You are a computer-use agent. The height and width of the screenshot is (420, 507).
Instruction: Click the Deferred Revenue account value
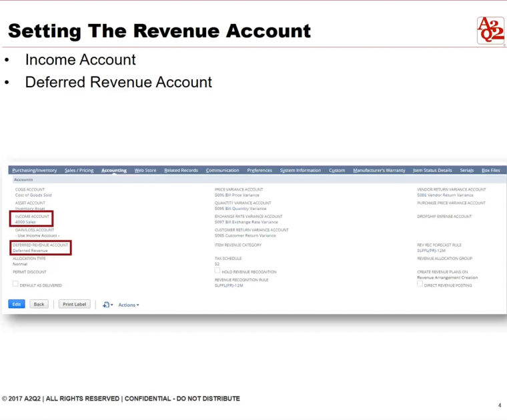click(30, 251)
